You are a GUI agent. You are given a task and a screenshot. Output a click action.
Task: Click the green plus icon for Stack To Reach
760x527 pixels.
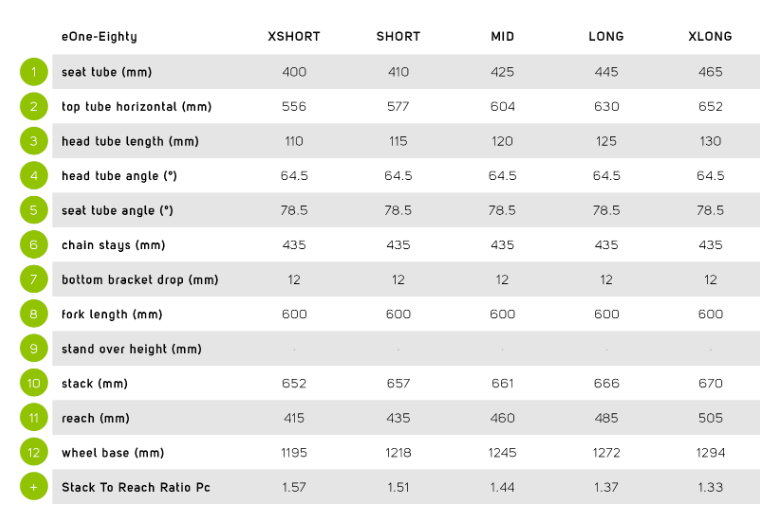point(34,487)
